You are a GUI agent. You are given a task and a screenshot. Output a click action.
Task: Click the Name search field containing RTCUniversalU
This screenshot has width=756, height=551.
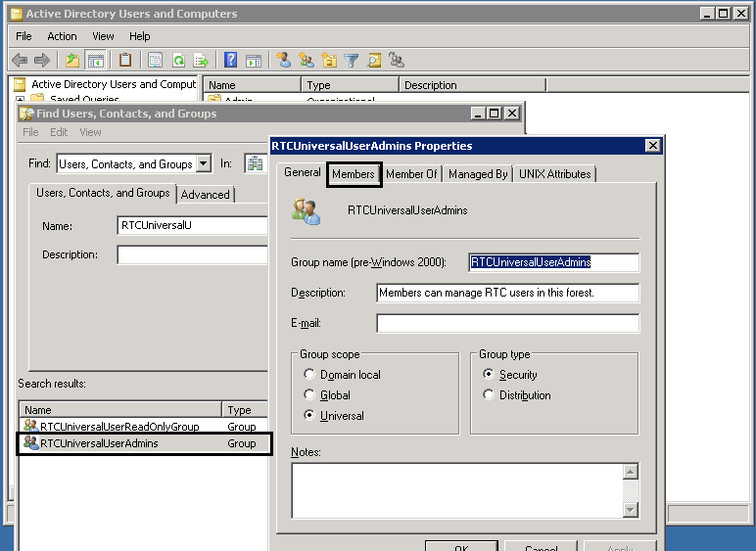coord(192,225)
